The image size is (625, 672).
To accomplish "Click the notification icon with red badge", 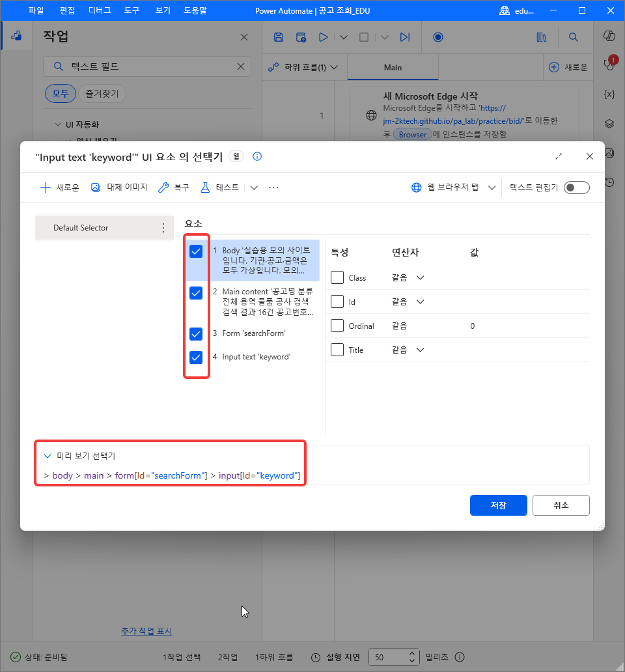I will [x=610, y=63].
